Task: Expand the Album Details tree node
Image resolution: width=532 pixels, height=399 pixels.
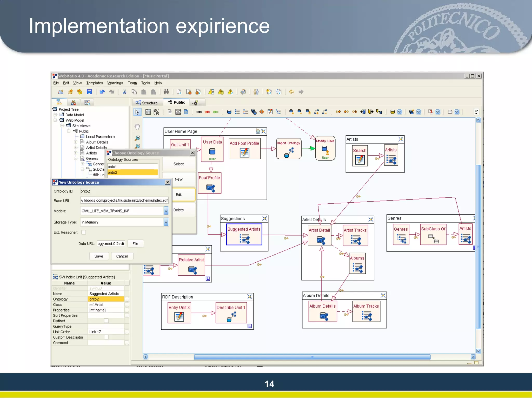Action: coord(76,142)
